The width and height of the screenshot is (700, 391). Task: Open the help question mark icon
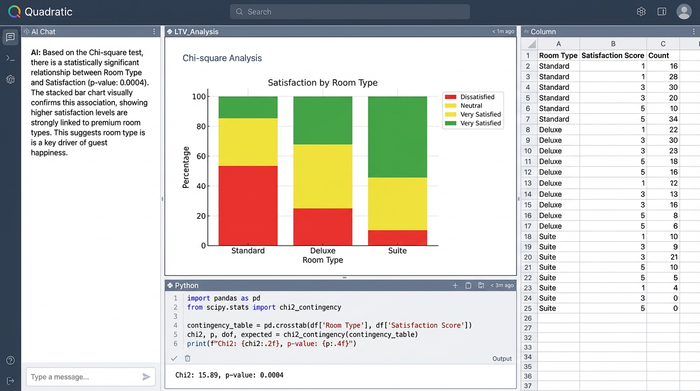click(x=10, y=360)
